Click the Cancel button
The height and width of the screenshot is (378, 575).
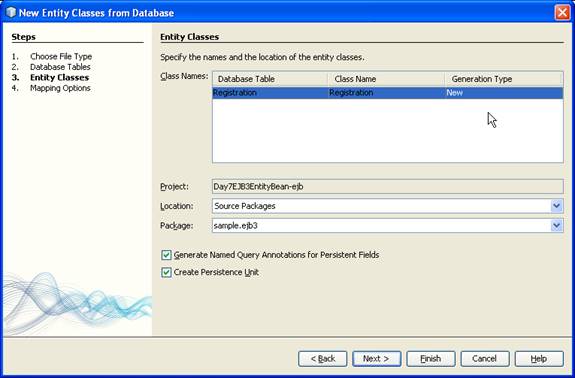click(485, 359)
